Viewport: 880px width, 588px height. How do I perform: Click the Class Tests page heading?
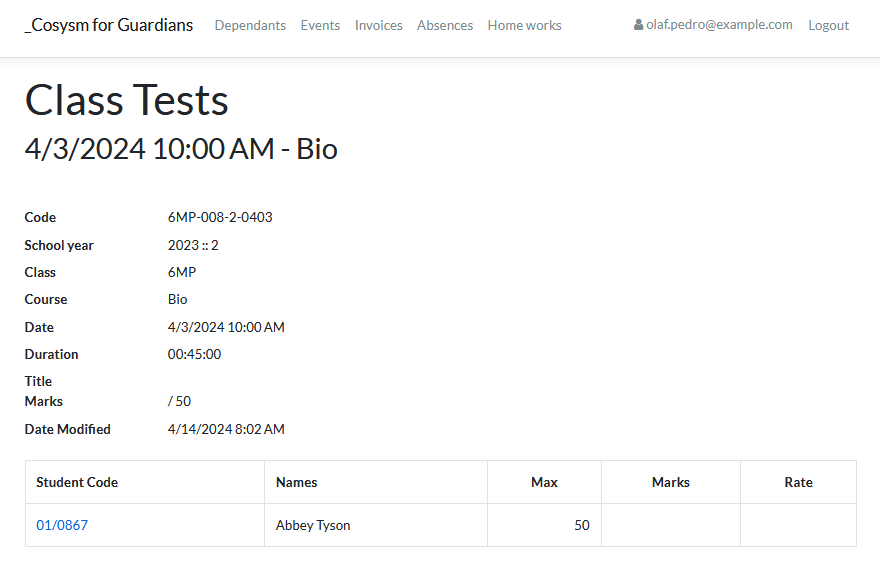click(x=126, y=100)
